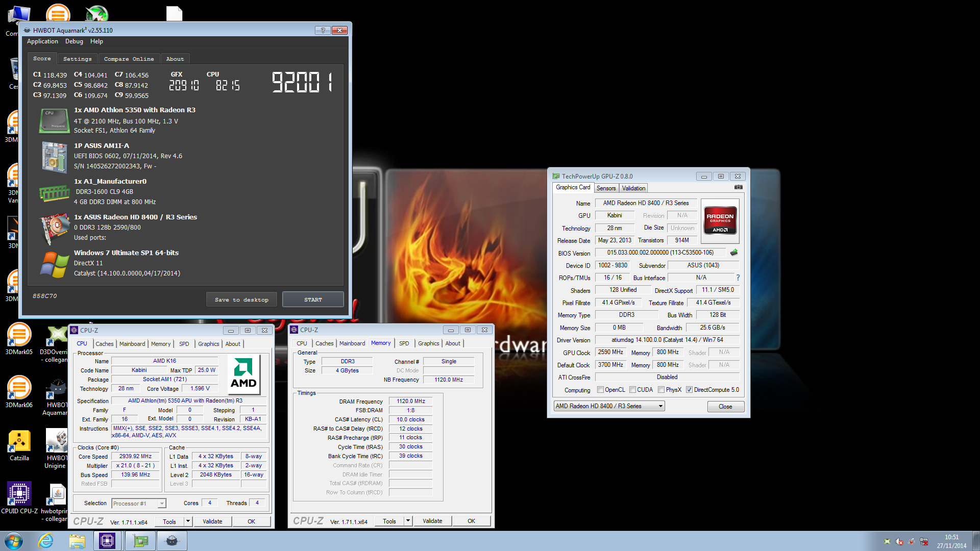The image size is (980, 551).
Task: Click the AMD logo in CPU-Z
Action: click(243, 373)
